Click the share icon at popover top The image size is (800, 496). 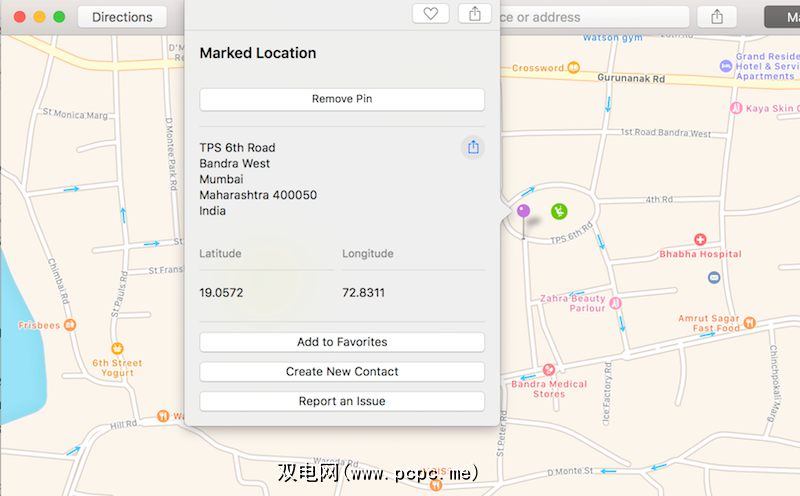[x=474, y=14]
